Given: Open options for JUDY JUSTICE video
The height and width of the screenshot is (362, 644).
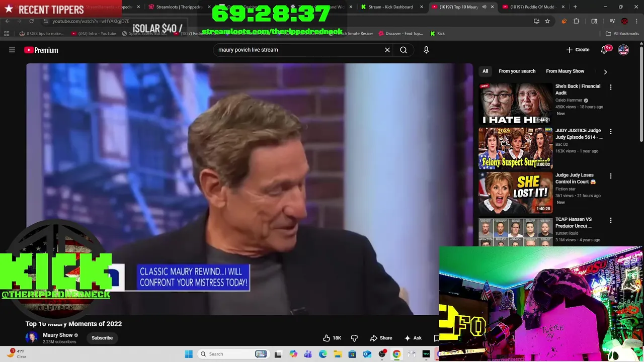Looking at the screenshot, I should (610, 131).
